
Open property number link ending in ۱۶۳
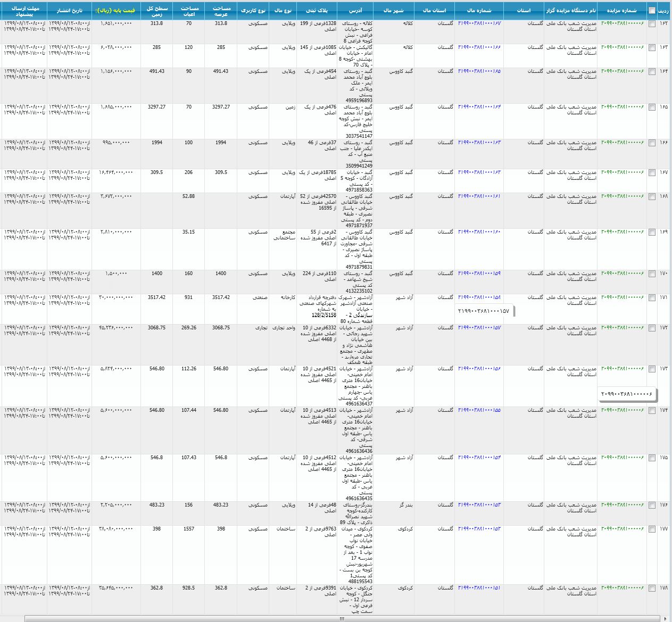pyautogui.click(x=479, y=143)
